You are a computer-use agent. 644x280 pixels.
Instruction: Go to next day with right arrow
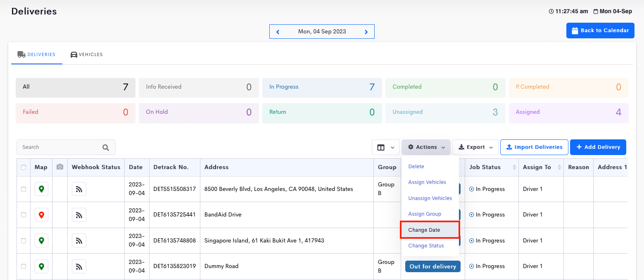pos(366,32)
